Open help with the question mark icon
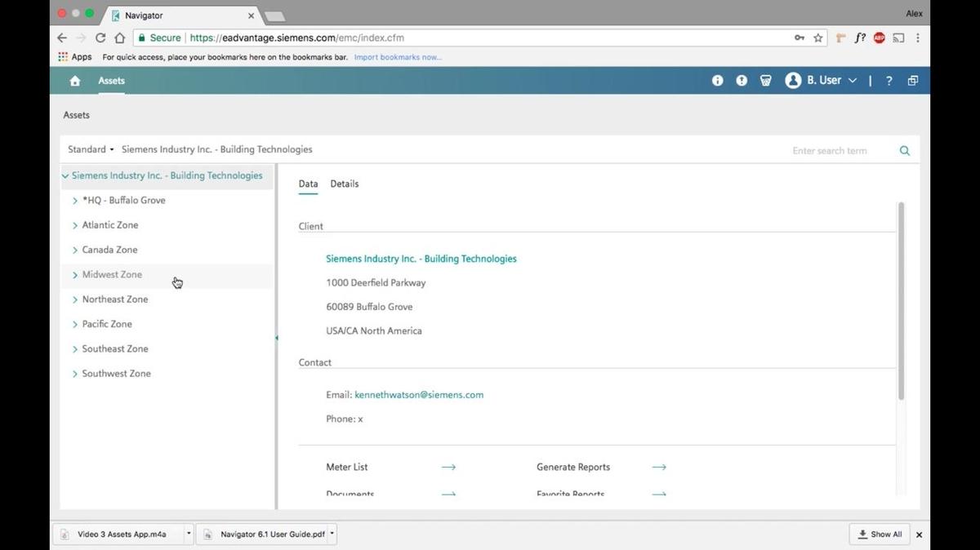 click(x=889, y=81)
